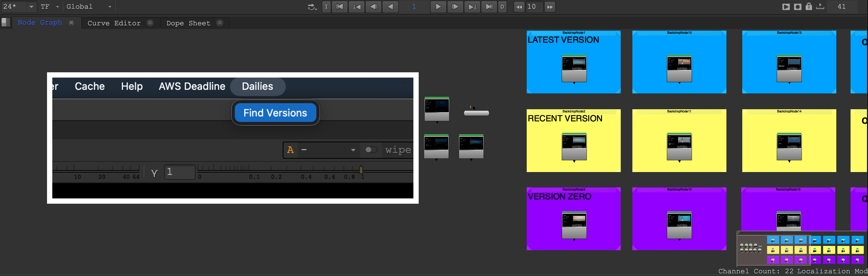
Task: Toggle the record square icon
Action: (797, 7)
